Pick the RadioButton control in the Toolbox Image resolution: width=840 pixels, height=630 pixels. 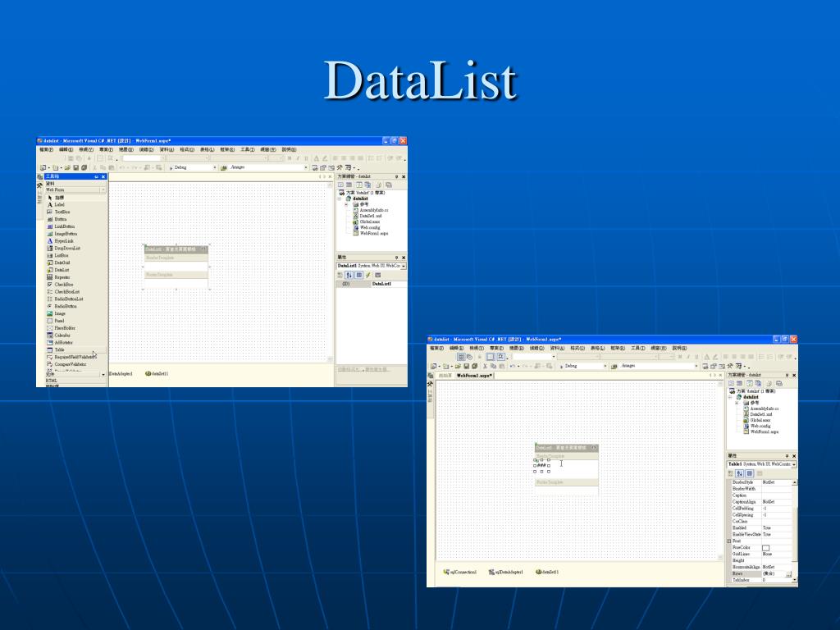click(62, 306)
